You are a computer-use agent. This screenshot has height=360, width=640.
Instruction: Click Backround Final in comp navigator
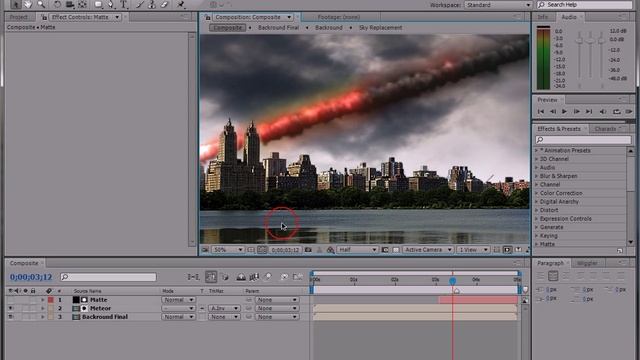278,28
